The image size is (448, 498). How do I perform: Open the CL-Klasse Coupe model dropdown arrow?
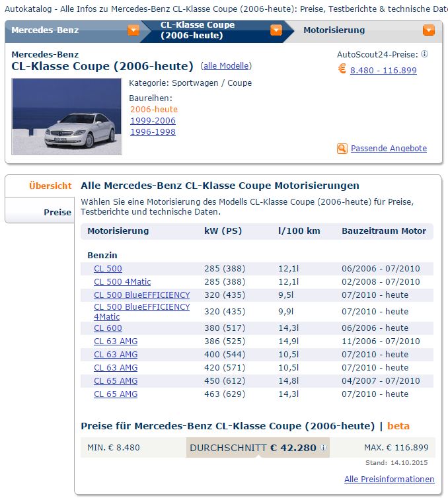[276, 30]
